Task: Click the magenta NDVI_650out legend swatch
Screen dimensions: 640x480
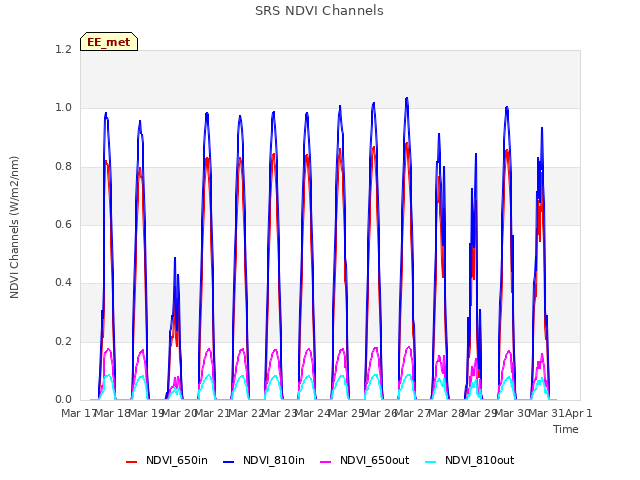Action: point(325,462)
